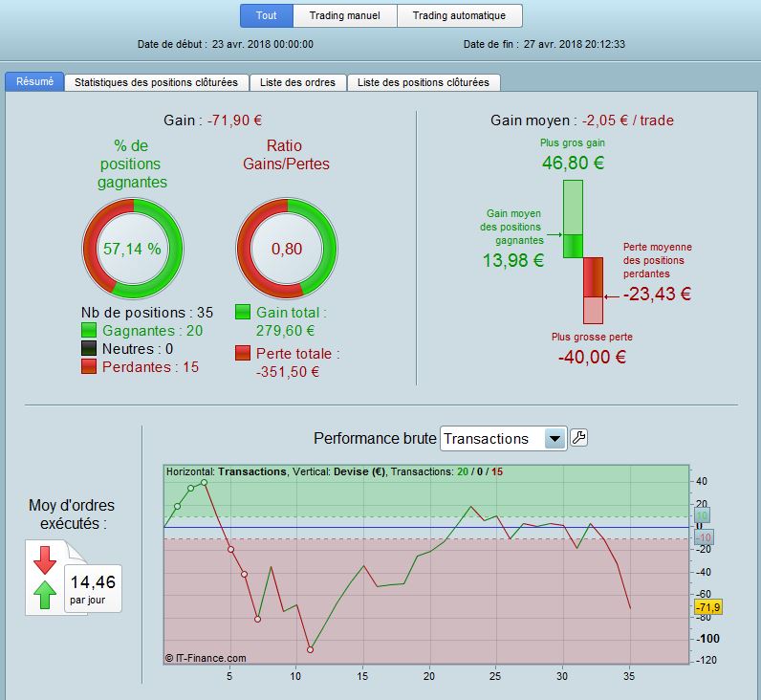Click green Gain total legend square
This screenshot has height=700, width=761.
click(243, 312)
